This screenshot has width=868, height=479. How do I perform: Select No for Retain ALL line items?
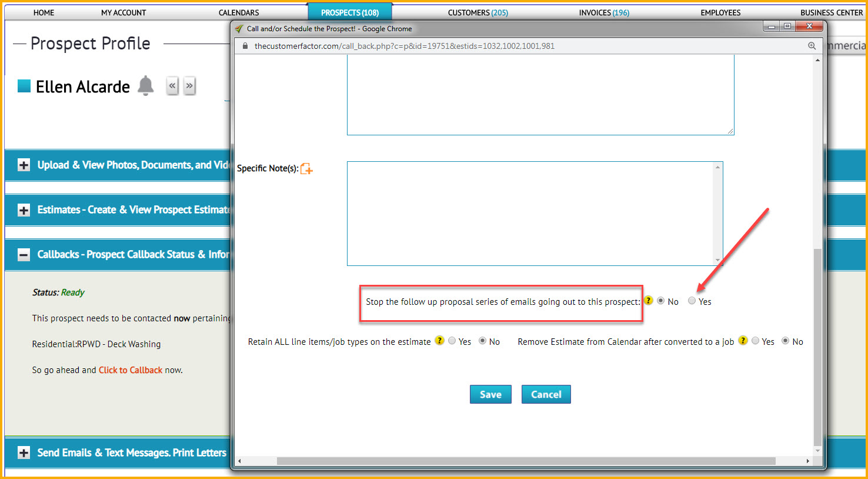pyautogui.click(x=482, y=341)
